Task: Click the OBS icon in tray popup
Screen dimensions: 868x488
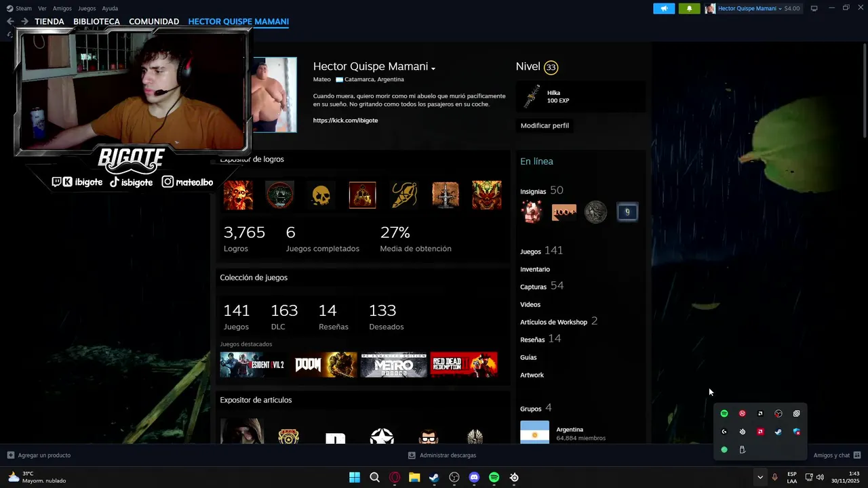Action: click(x=778, y=413)
